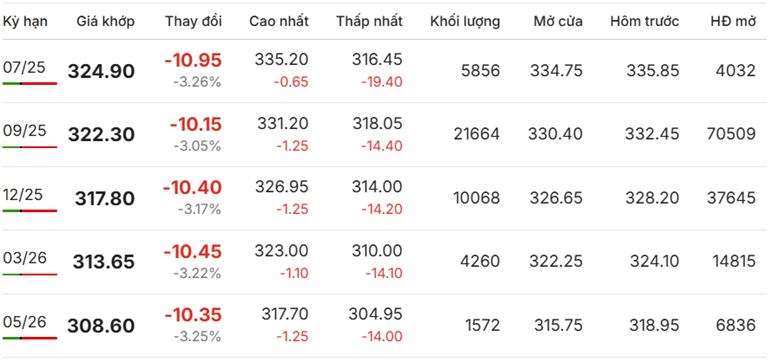The height and width of the screenshot is (362, 770).
Task: Click the HĐ mở column header
Action: [x=733, y=21]
